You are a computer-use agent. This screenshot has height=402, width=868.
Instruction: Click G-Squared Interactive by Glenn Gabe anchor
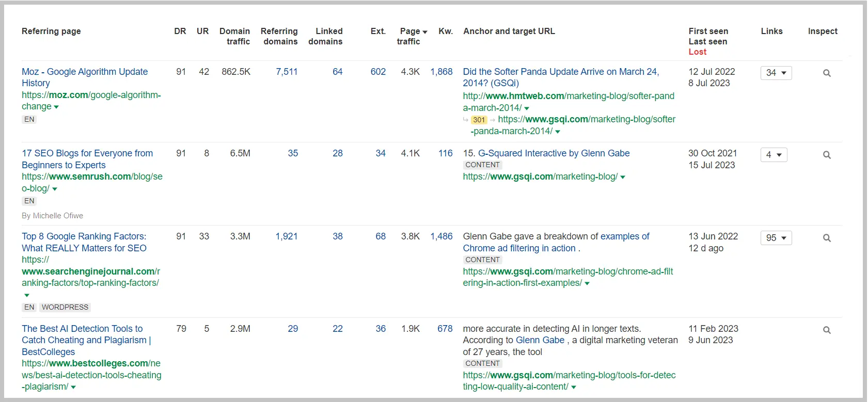coord(554,153)
